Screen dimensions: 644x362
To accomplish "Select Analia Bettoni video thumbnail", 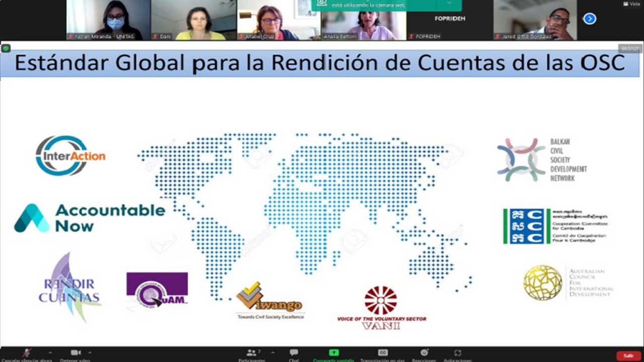I will click(x=364, y=25).
